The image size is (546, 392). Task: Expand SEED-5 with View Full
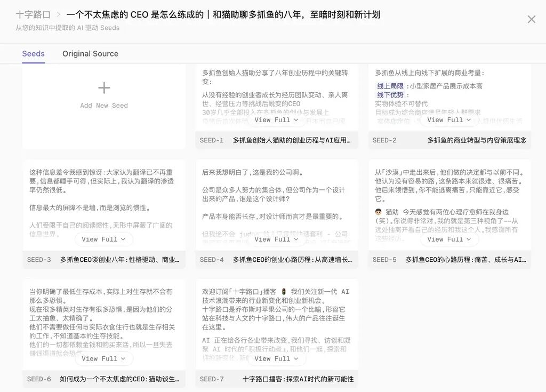click(x=449, y=239)
